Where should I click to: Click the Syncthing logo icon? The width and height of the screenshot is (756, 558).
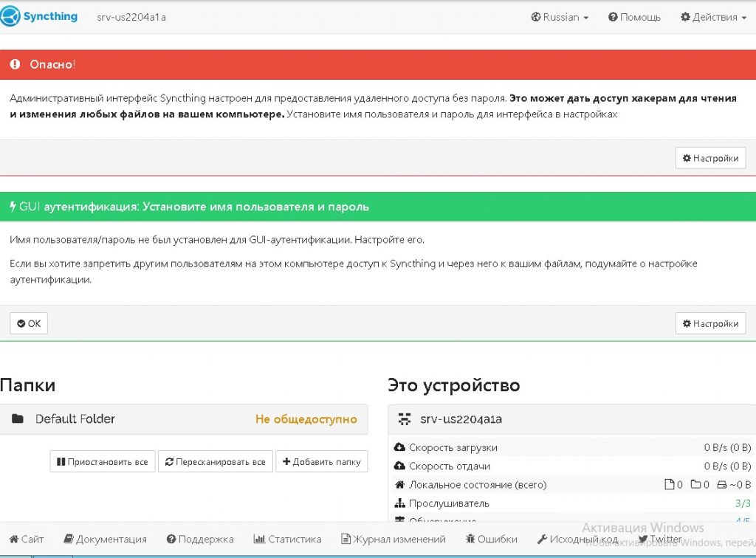click(x=10, y=16)
